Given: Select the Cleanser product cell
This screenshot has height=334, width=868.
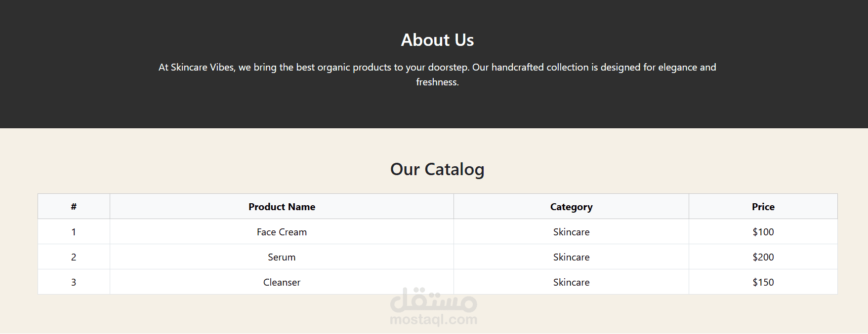Looking at the screenshot, I should coord(282,282).
